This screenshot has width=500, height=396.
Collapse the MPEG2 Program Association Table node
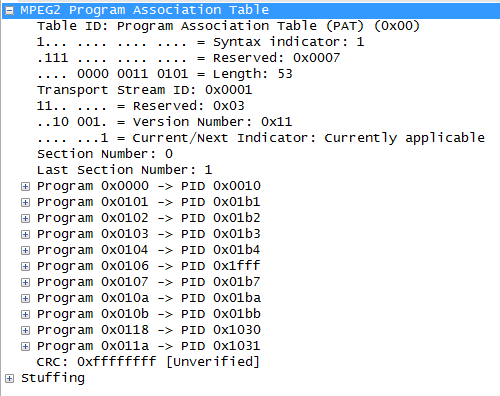(x=9, y=10)
